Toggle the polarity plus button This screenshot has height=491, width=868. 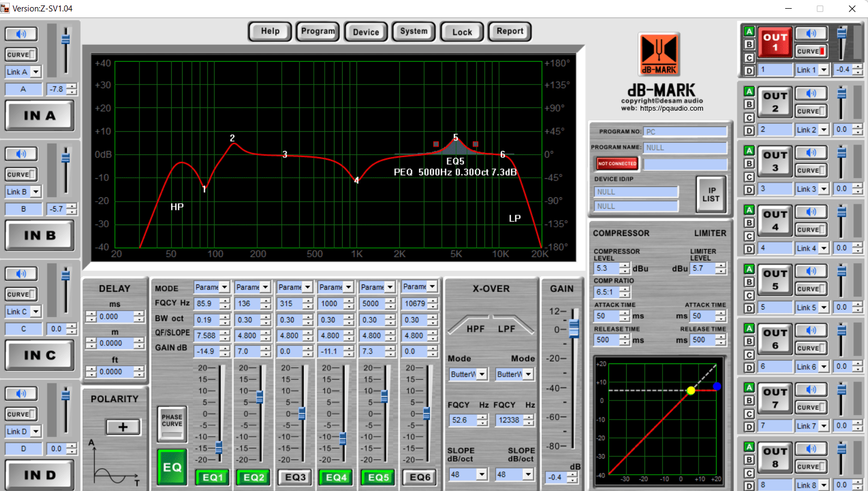tap(123, 427)
